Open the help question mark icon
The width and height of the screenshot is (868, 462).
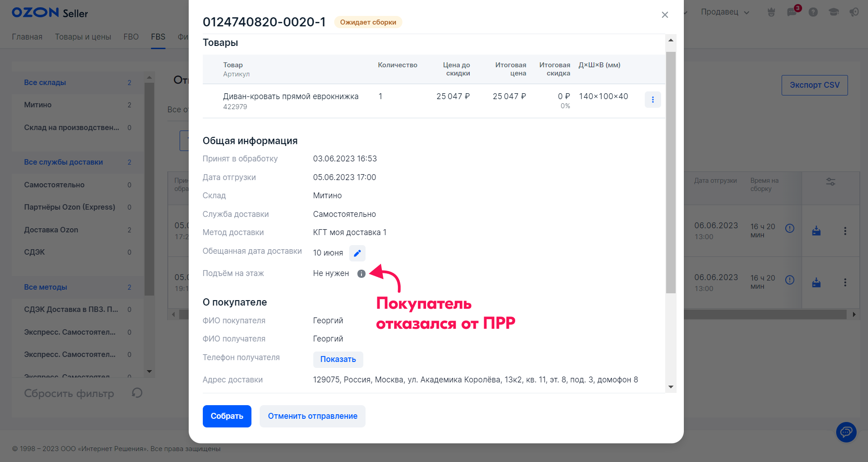click(813, 12)
